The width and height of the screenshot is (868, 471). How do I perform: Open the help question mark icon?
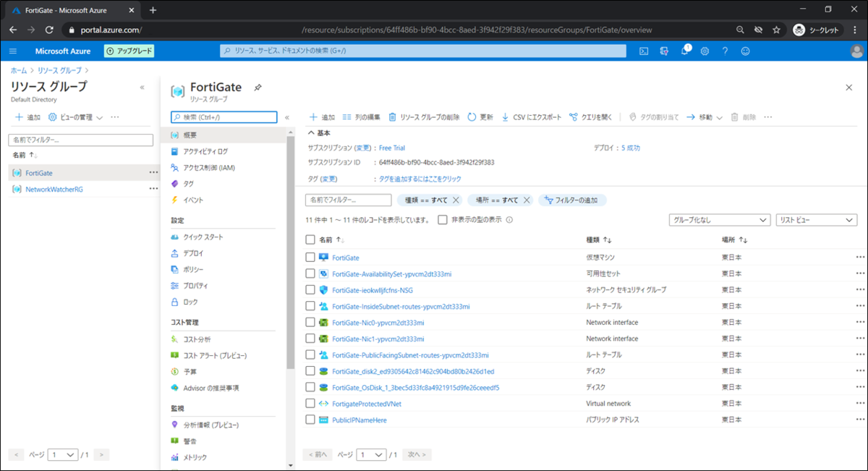coord(725,51)
